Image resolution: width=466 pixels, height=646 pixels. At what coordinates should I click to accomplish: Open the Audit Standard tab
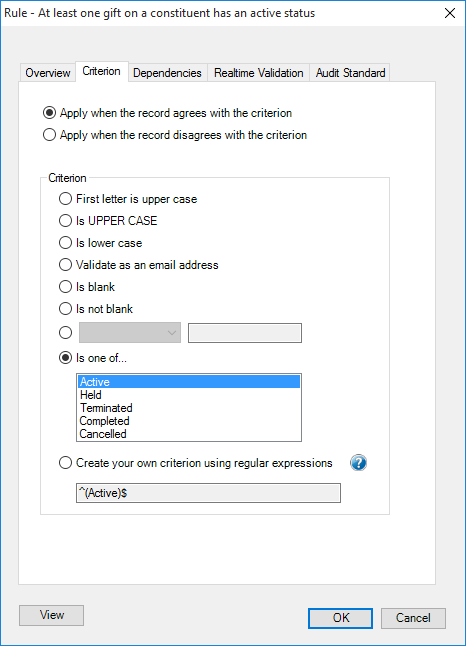coord(350,73)
